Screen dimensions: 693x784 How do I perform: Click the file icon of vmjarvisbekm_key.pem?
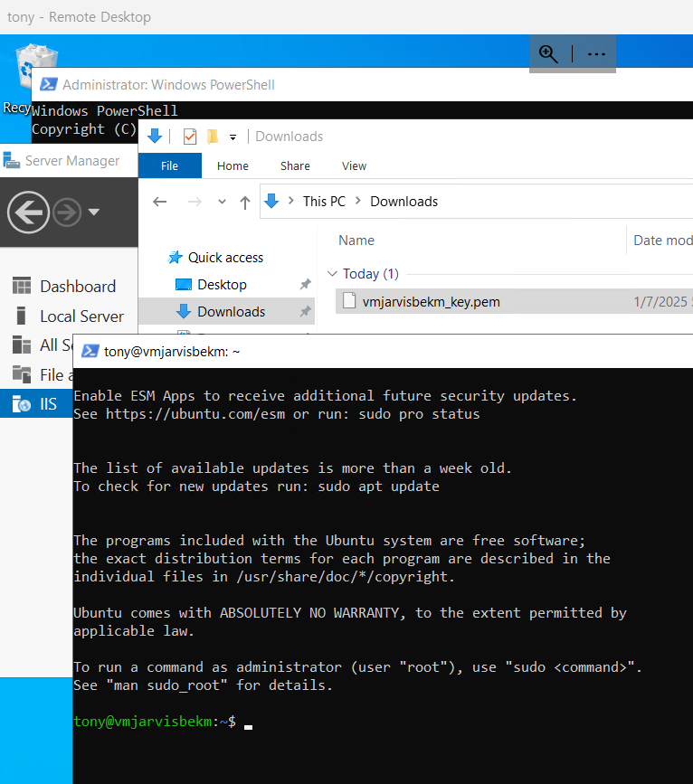[x=349, y=300]
